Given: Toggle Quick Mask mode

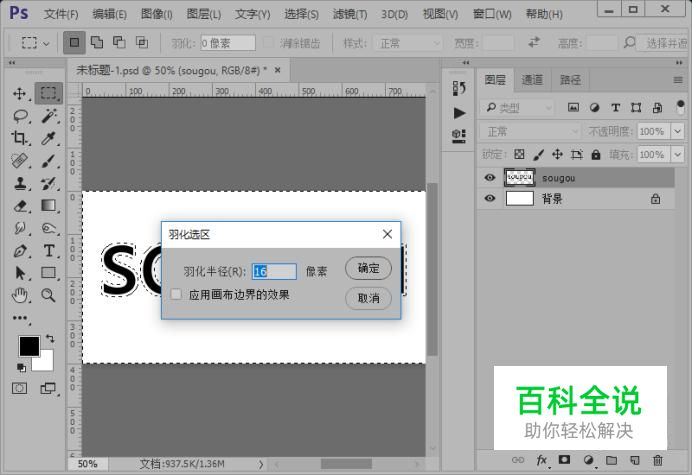Looking at the screenshot, I should (x=19, y=388).
